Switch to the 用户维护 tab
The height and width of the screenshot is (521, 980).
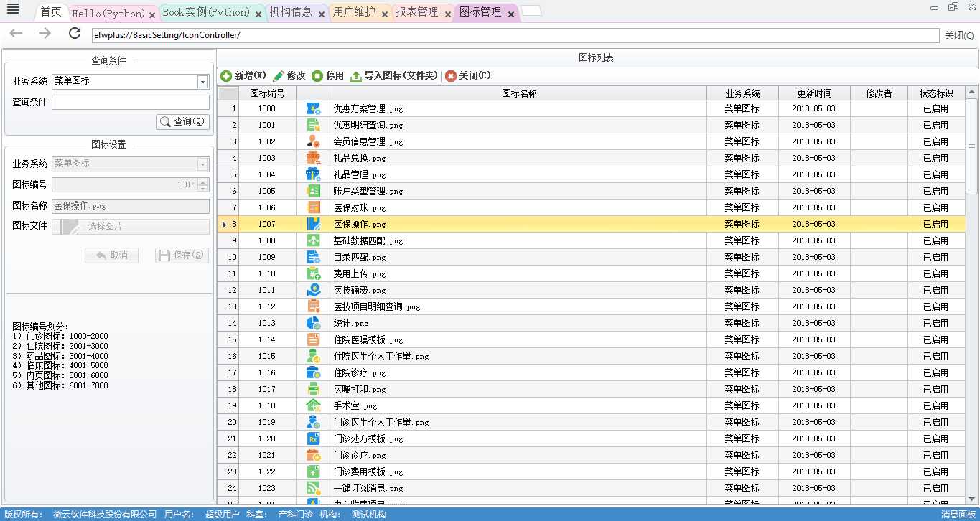pyautogui.click(x=354, y=12)
